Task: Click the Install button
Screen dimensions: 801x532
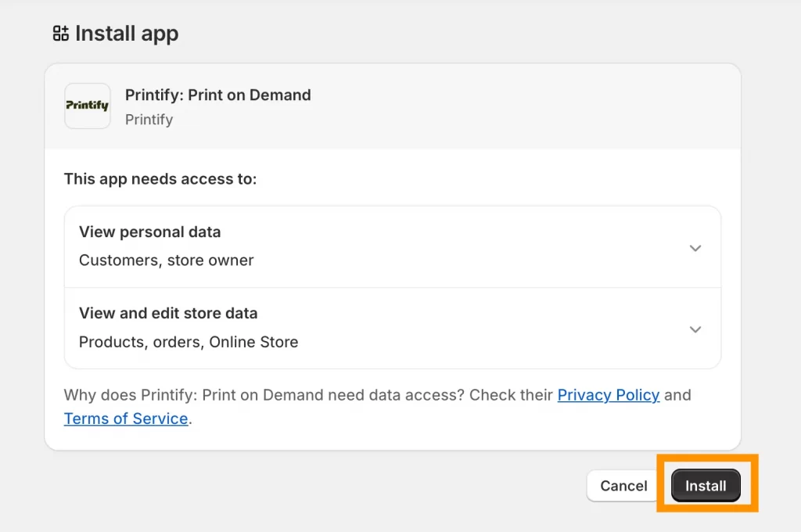Action: click(x=706, y=486)
